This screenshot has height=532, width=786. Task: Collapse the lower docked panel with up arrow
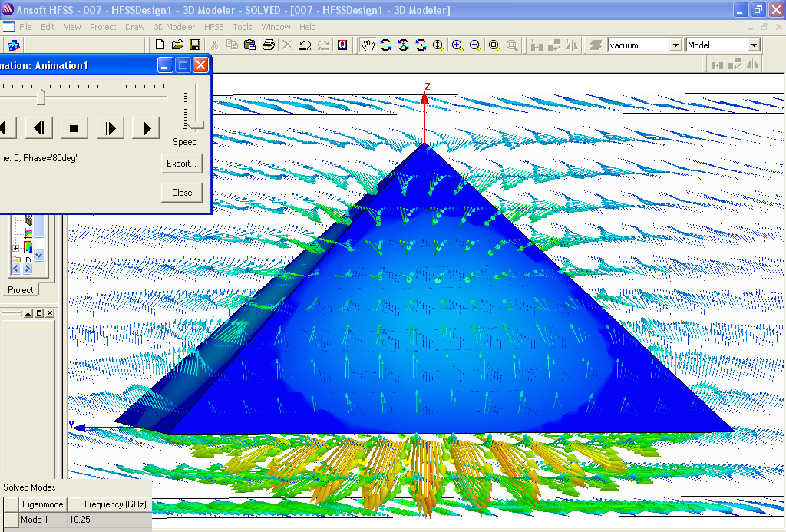point(28,313)
